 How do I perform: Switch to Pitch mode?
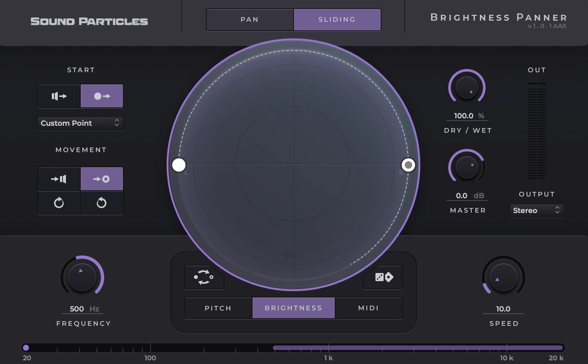click(x=218, y=308)
